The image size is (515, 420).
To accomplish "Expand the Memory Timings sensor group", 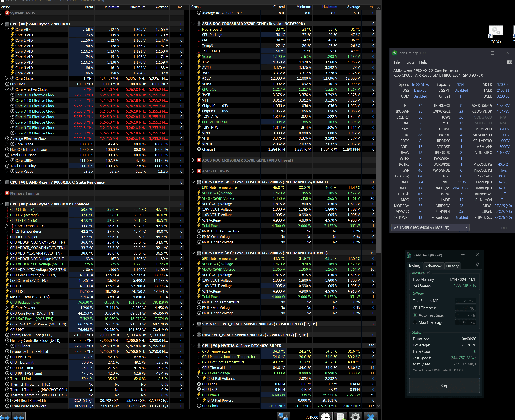I will pos(2,193).
